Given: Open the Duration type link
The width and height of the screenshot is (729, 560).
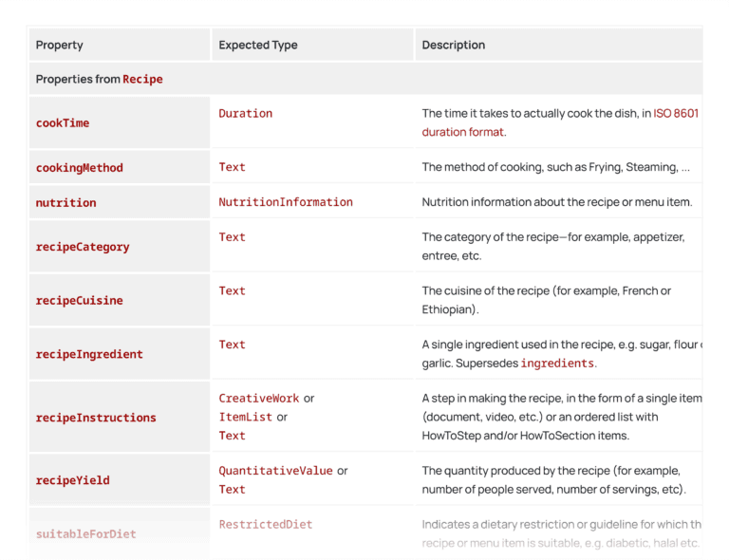Looking at the screenshot, I should 246,113.
